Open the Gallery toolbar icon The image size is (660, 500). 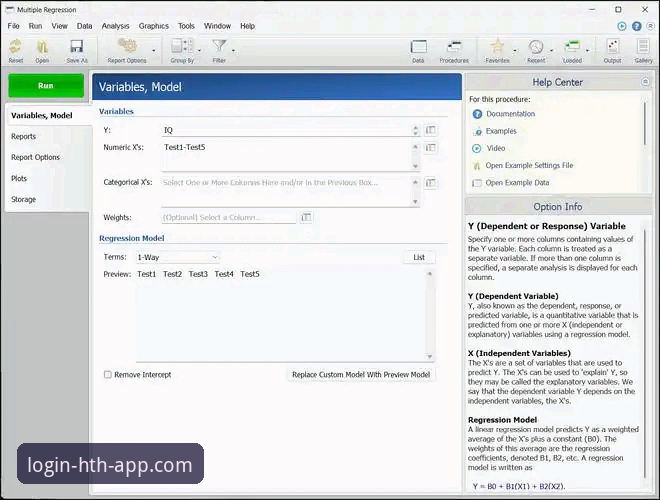(643, 46)
